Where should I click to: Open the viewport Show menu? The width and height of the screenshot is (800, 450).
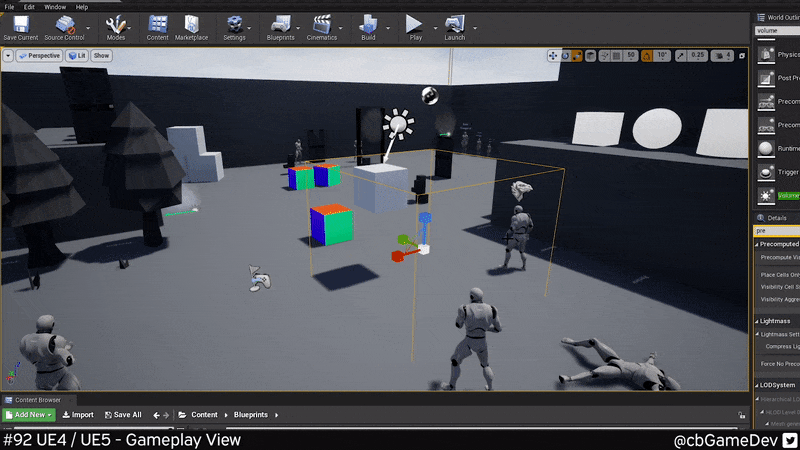click(101, 56)
